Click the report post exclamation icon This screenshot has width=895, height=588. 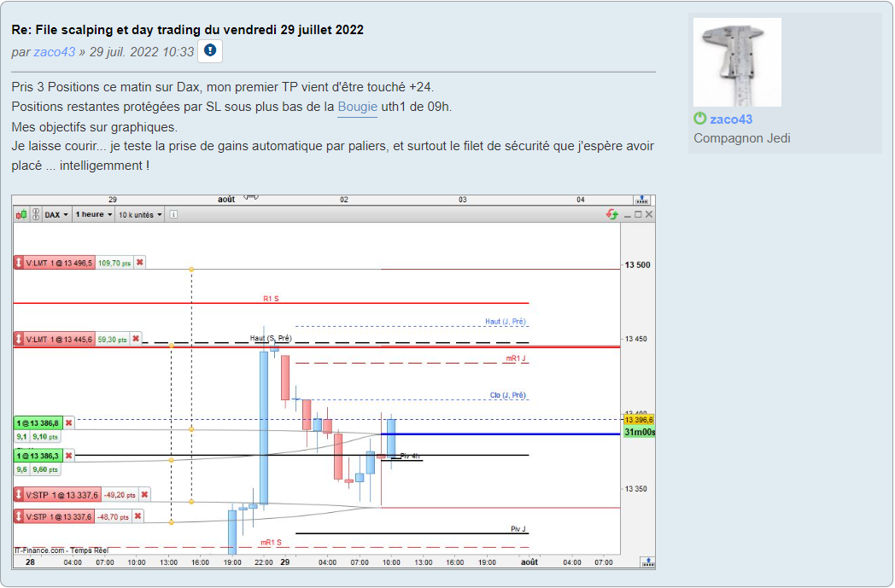210,50
